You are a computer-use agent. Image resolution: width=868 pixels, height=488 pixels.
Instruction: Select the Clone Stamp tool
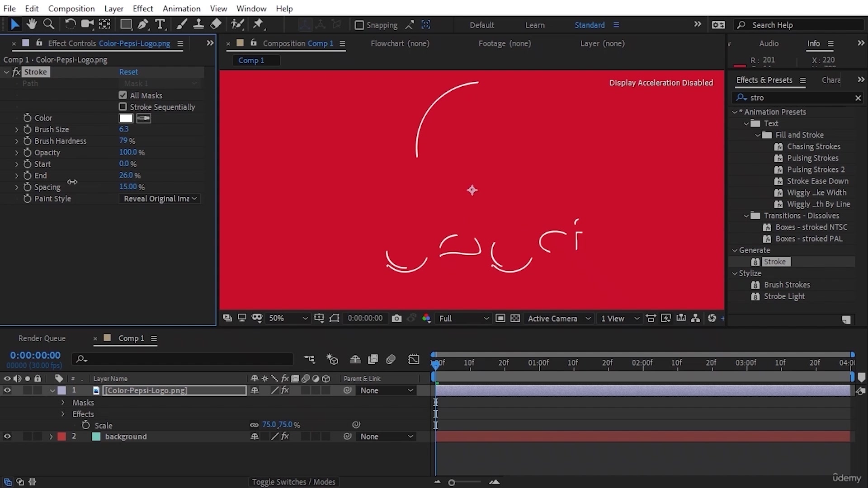[x=198, y=24]
